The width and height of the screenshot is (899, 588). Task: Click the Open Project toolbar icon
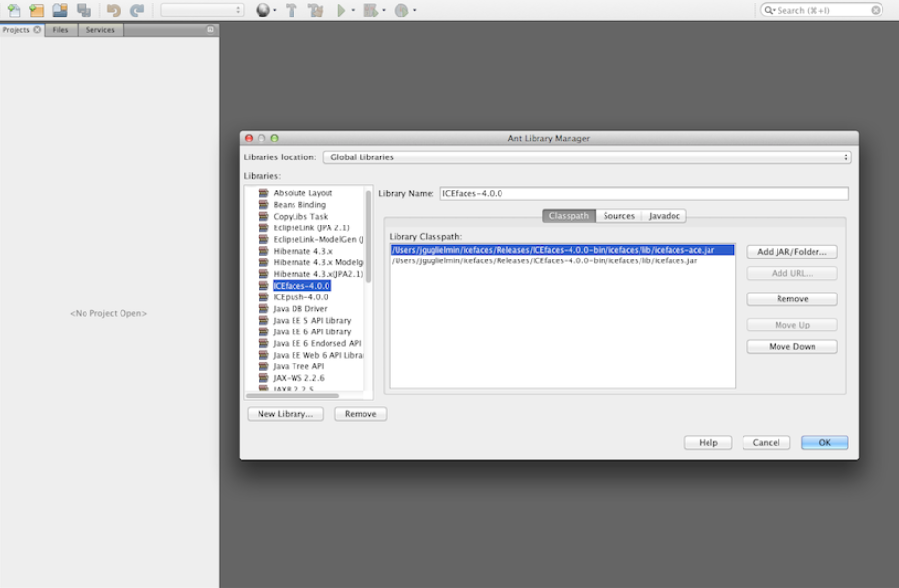[x=60, y=10]
